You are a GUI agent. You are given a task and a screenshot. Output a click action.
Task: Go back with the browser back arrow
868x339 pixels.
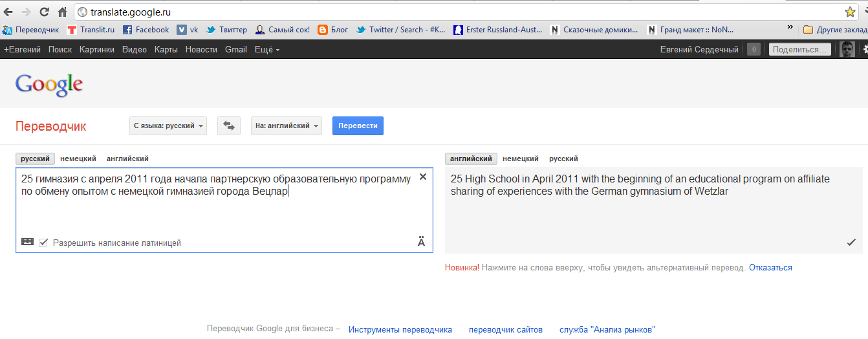[9, 12]
